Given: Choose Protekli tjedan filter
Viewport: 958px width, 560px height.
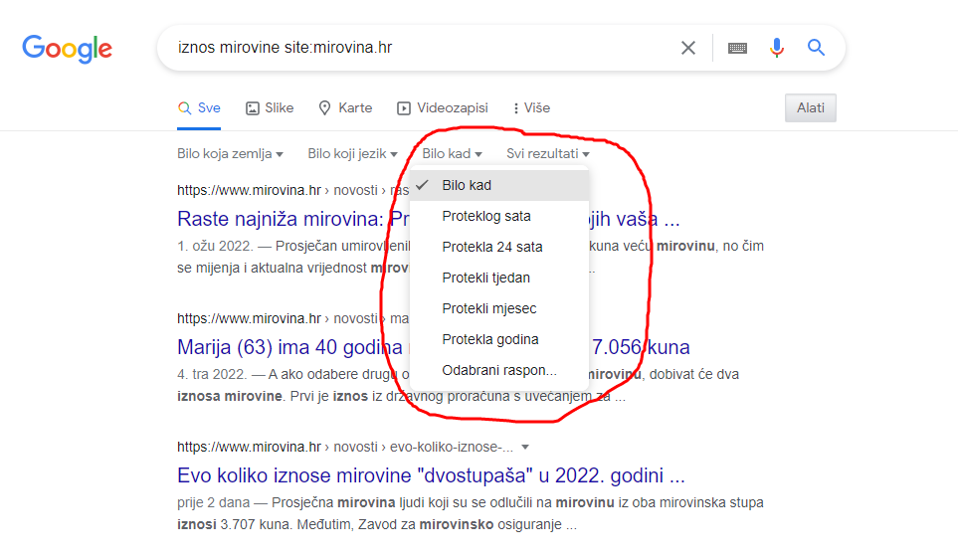Looking at the screenshot, I should point(499,278).
